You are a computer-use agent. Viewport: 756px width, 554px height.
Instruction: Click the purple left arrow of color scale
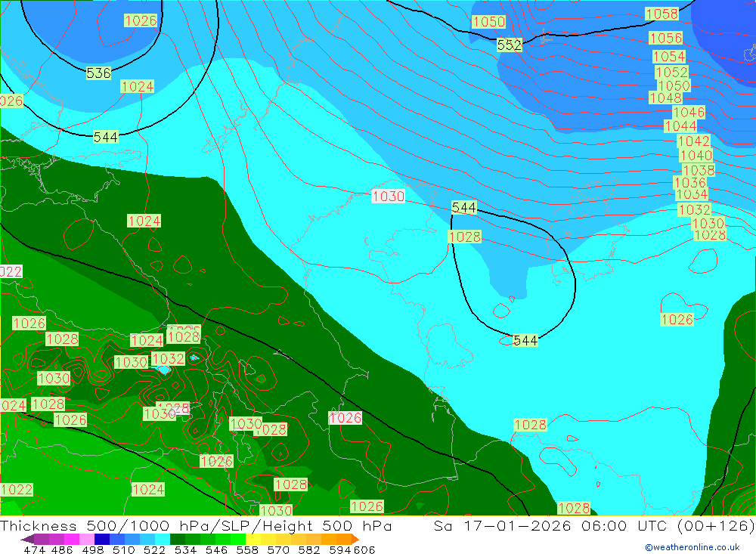(x=27, y=540)
